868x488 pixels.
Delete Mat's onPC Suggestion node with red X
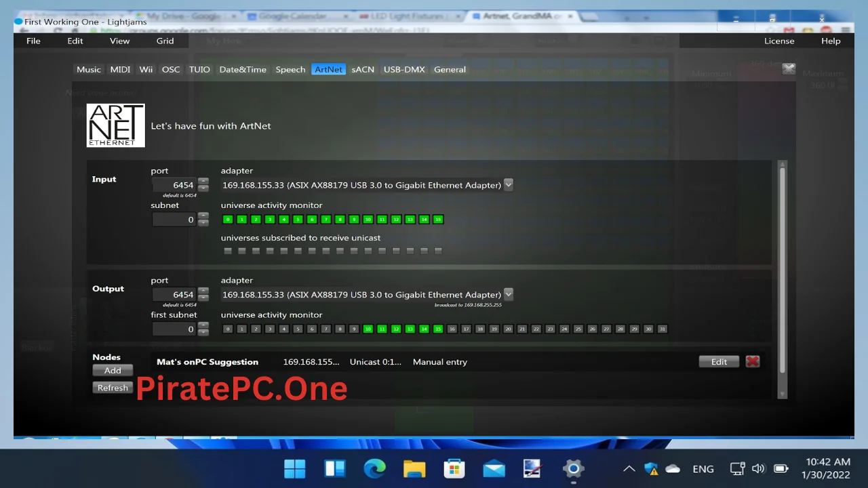click(x=753, y=362)
